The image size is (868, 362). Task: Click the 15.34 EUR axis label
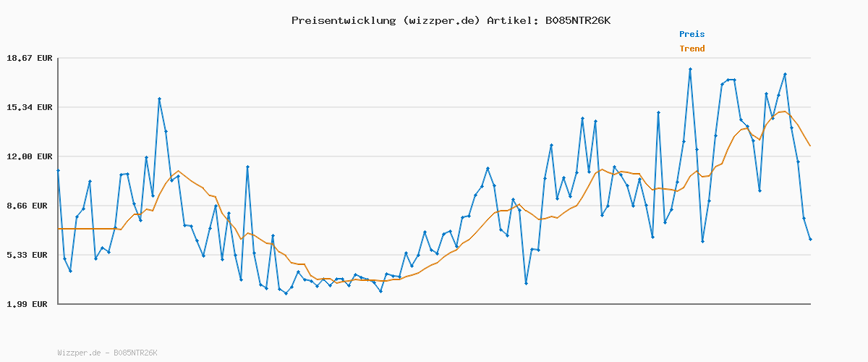30,107
